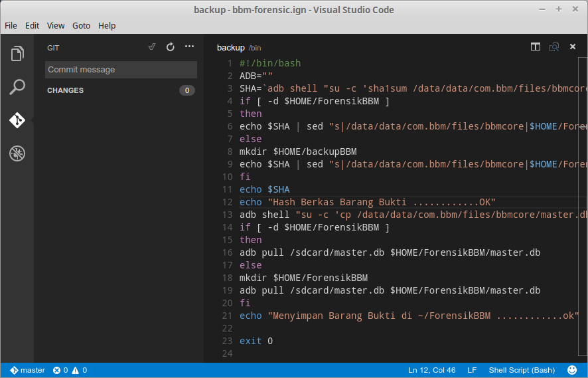Image resolution: width=588 pixels, height=378 pixels.
Task: Click the 'else' keyword on line 7
Action: [x=250, y=139]
